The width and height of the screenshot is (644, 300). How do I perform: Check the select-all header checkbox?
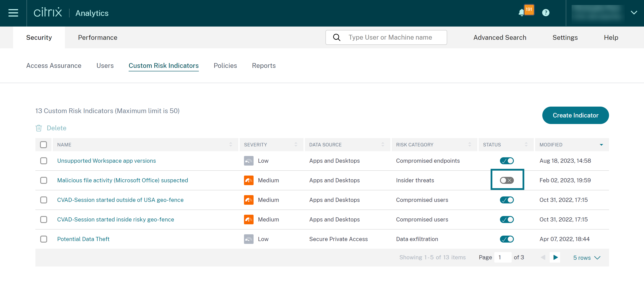tap(43, 145)
